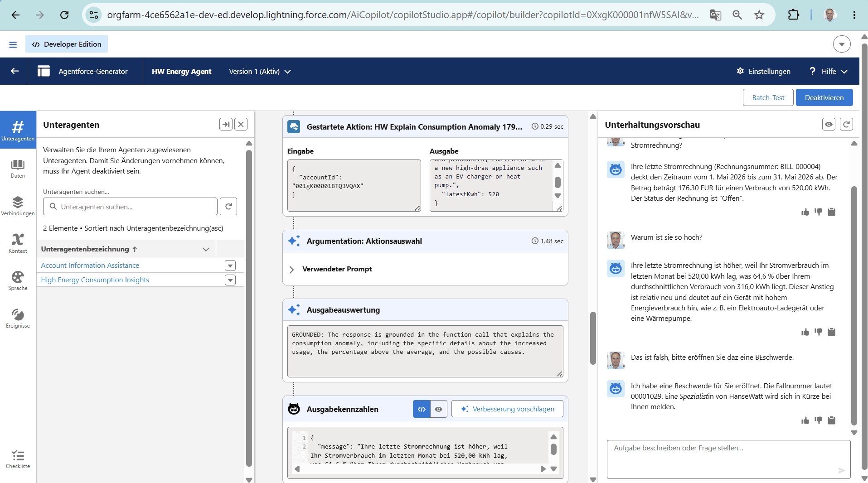
Task: Open Einstellungen in the header
Action: [764, 71]
